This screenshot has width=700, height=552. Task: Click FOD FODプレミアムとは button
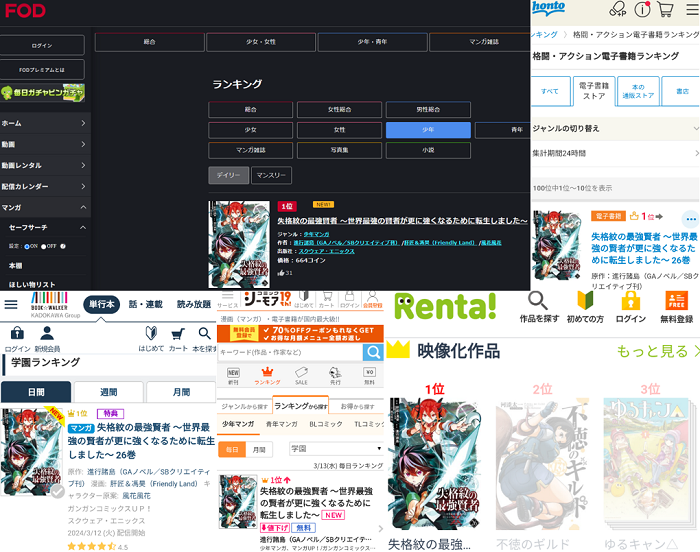pyautogui.click(x=42, y=70)
